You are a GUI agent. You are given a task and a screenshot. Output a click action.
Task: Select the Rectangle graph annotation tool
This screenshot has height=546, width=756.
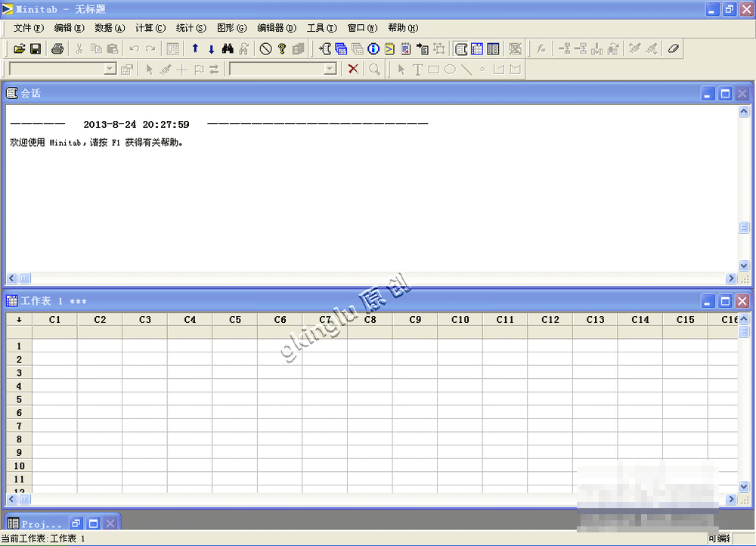(433, 70)
